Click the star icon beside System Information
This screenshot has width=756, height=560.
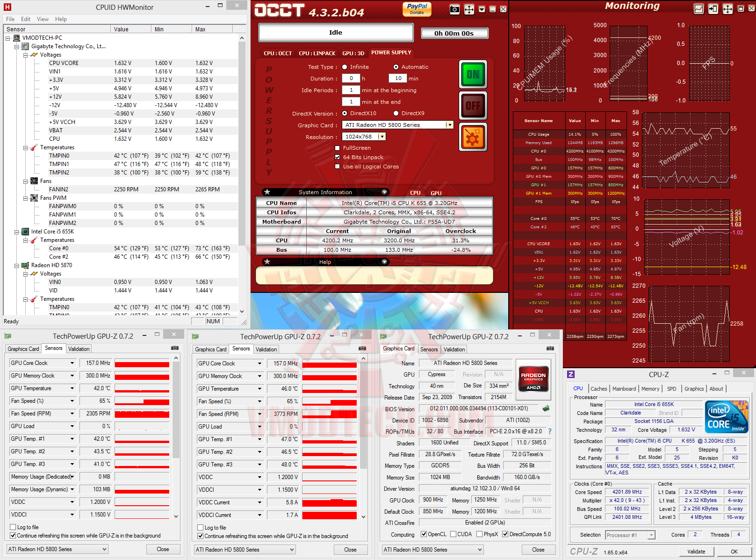pyautogui.click(x=267, y=192)
